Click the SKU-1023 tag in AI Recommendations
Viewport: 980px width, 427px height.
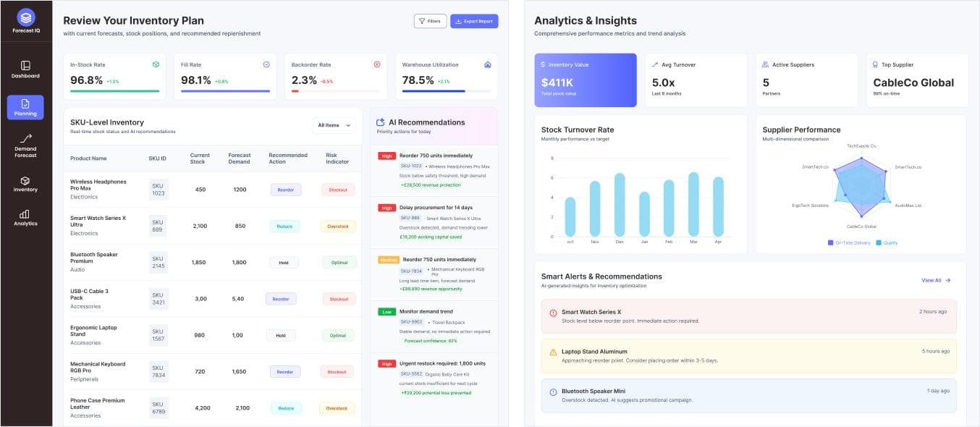pos(411,166)
